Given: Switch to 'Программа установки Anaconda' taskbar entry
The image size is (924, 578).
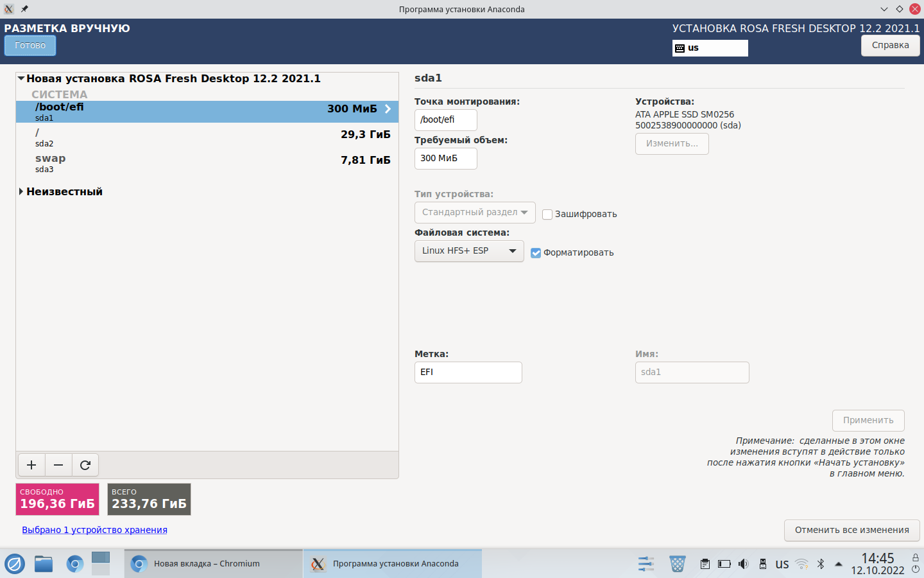Looking at the screenshot, I should pyautogui.click(x=393, y=563).
